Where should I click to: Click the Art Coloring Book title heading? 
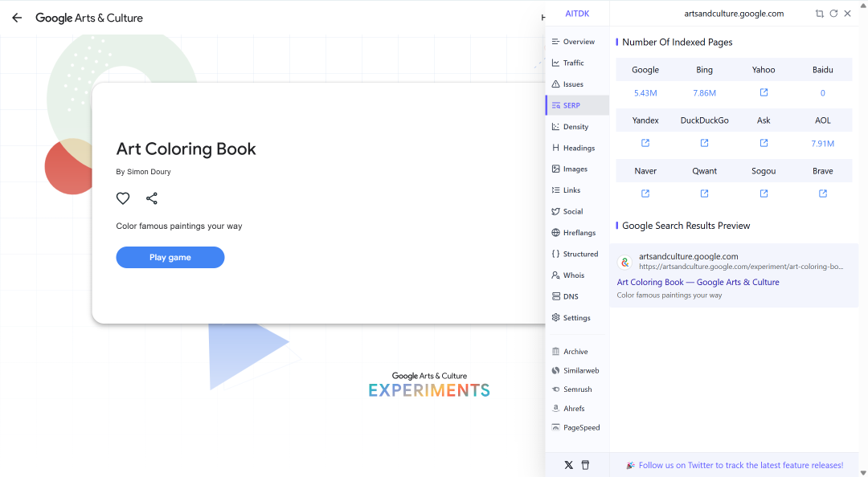[x=186, y=149]
